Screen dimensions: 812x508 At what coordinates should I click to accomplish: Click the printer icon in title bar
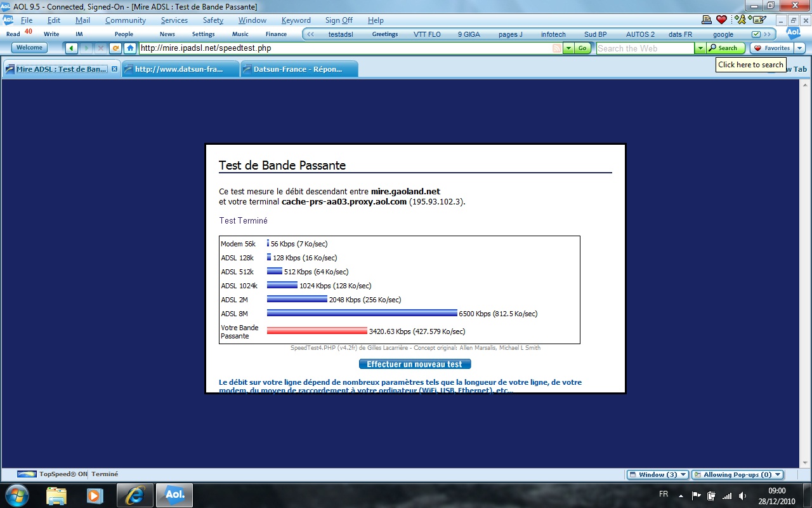[x=706, y=20]
